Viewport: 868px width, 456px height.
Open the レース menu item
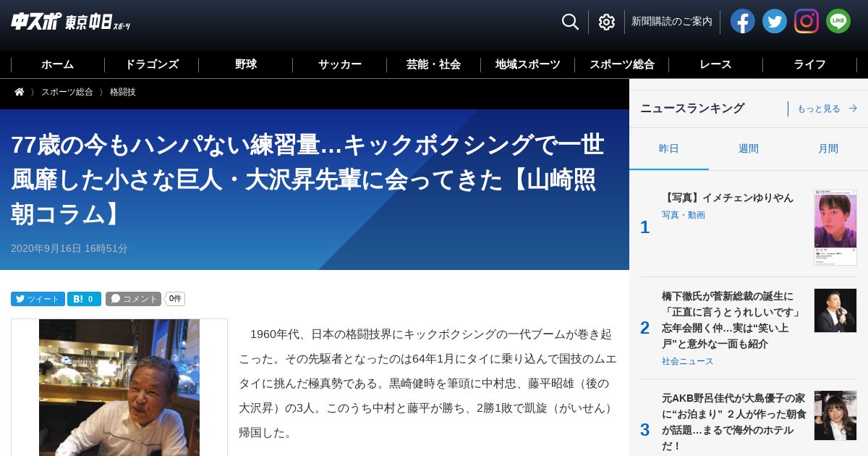point(716,64)
